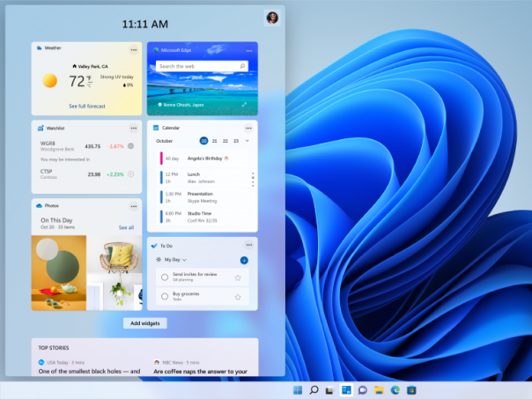Open Task View on the taskbar

pyautogui.click(x=329, y=390)
